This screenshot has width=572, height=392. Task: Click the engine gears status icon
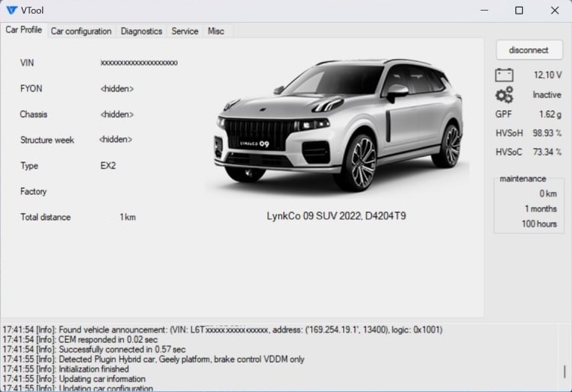click(x=504, y=95)
